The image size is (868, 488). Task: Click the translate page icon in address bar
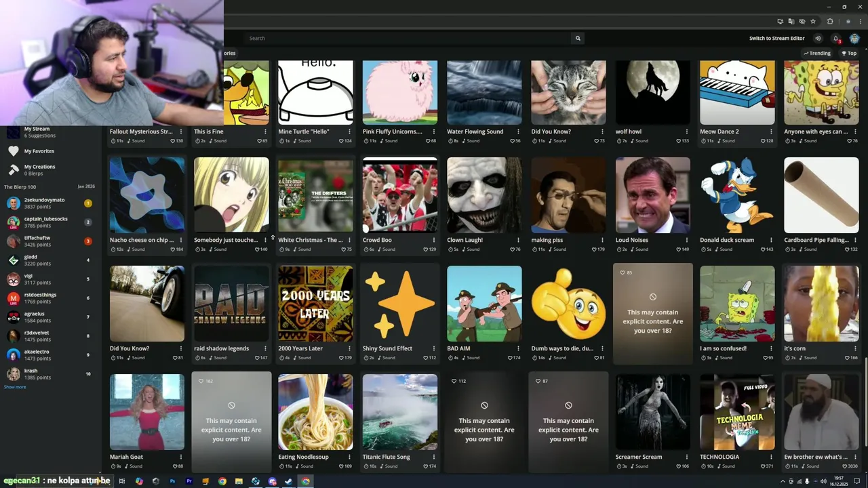point(791,21)
